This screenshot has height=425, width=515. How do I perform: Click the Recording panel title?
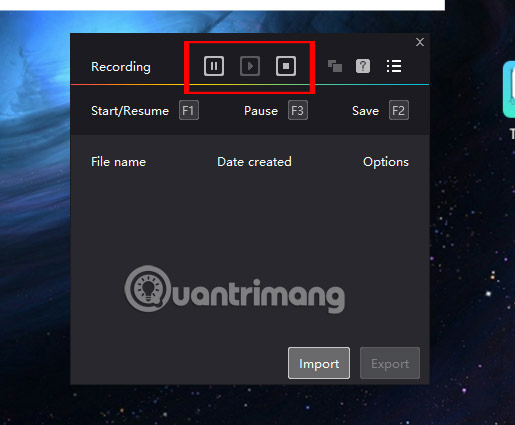[x=121, y=67]
